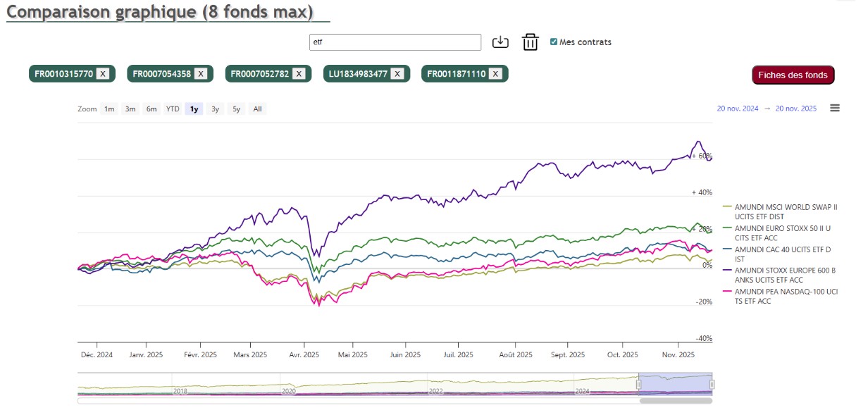Open the chart hamburger context menu
This screenshot has height=415, width=868.
pos(835,108)
